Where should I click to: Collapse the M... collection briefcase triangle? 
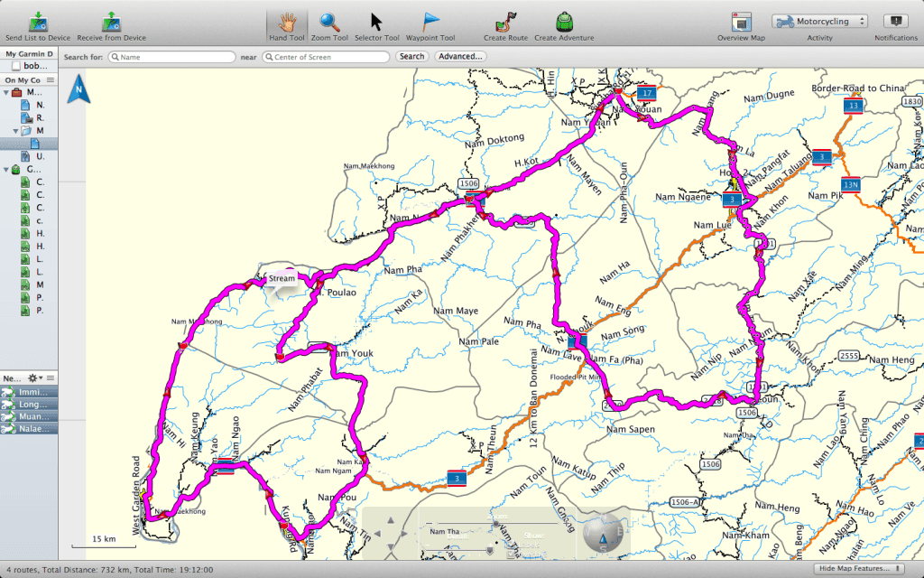point(6,92)
